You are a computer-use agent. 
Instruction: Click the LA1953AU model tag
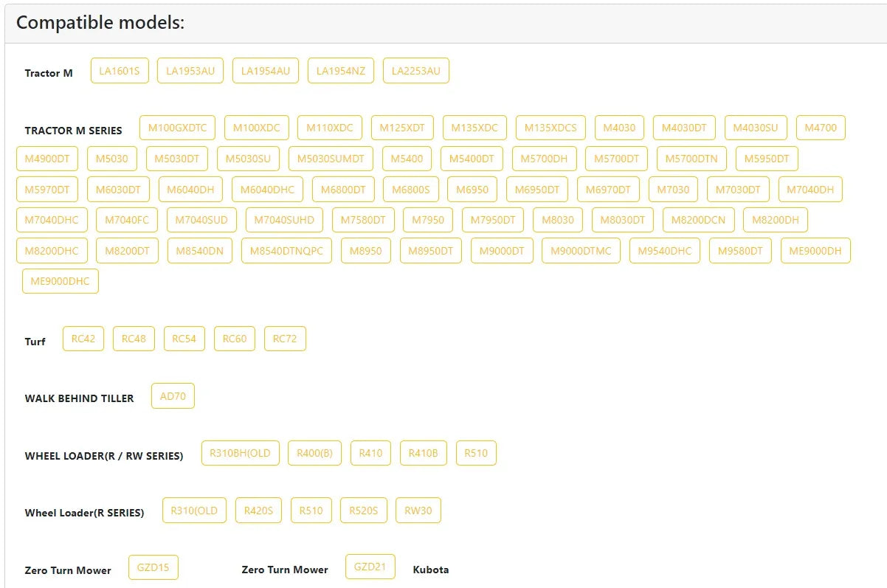(x=190, y=71)
